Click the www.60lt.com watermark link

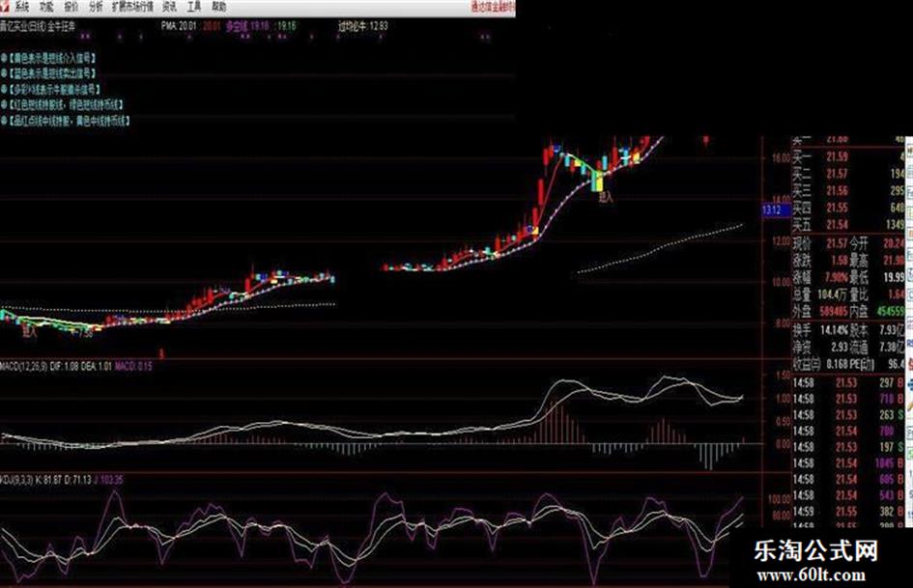point(811,575)
